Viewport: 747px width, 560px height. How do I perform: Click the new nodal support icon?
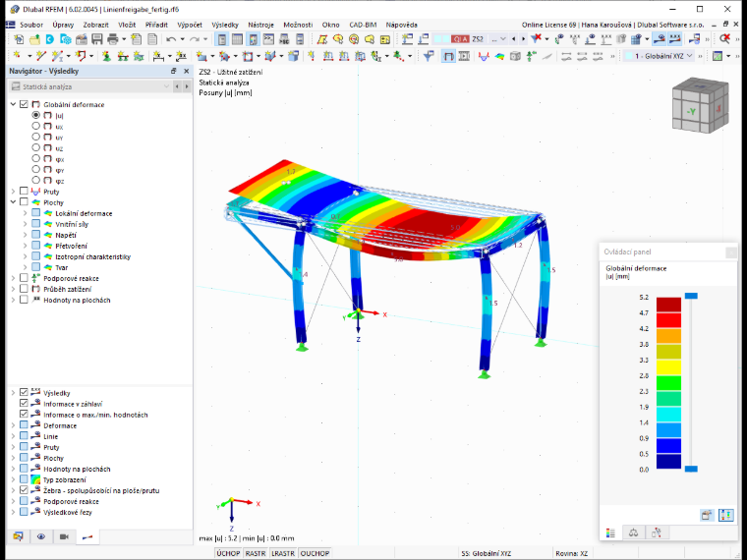pyautogui.click(x=107, y=56)
